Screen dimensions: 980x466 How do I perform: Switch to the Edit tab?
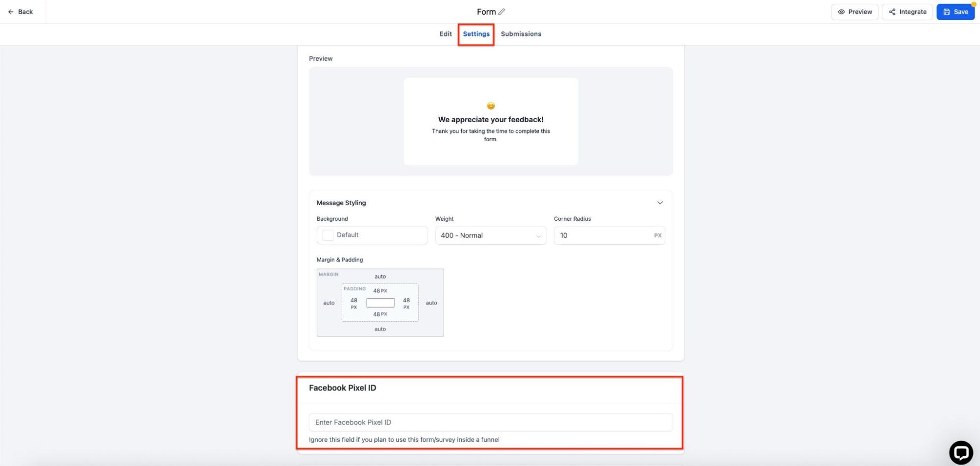click(x=445, y=34)
